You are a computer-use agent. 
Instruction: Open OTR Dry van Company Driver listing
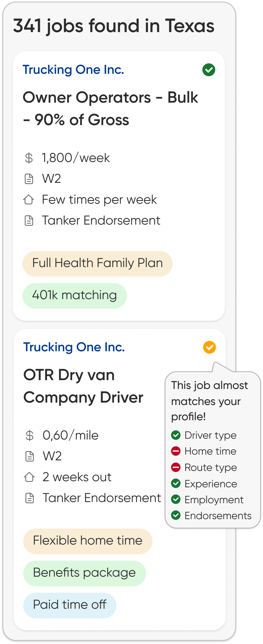83,386
